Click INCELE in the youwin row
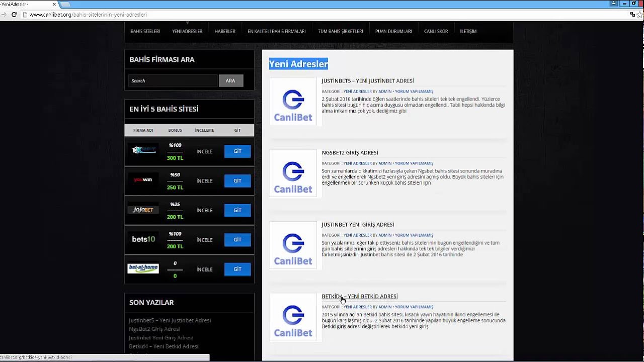This screenshot has height=362, width=644. 204,181
